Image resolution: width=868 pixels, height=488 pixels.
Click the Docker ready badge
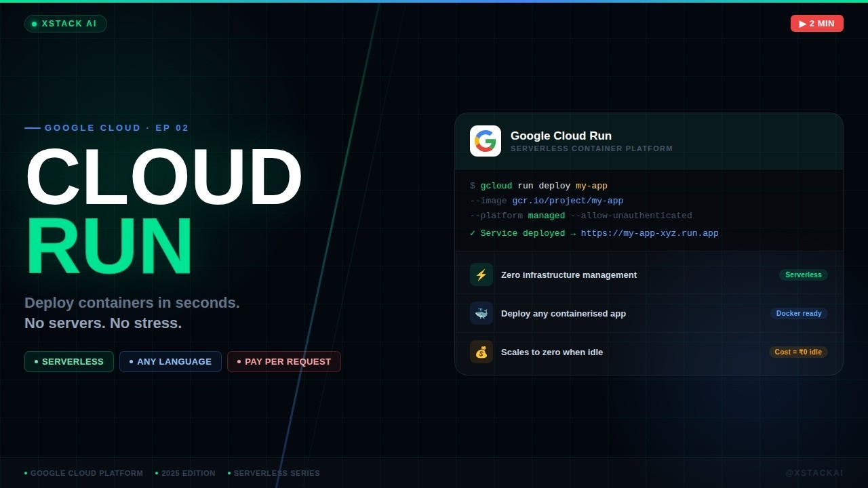pyautogui.click(x=799, y=313)
